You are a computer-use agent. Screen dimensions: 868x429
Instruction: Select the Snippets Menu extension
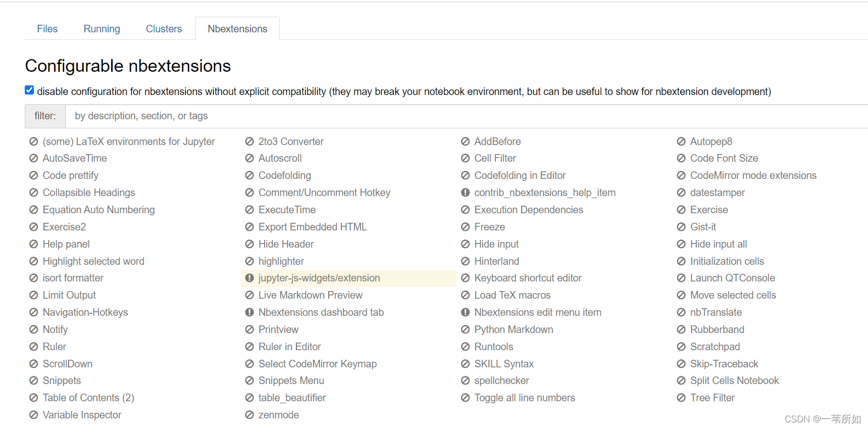pos(291,380)
